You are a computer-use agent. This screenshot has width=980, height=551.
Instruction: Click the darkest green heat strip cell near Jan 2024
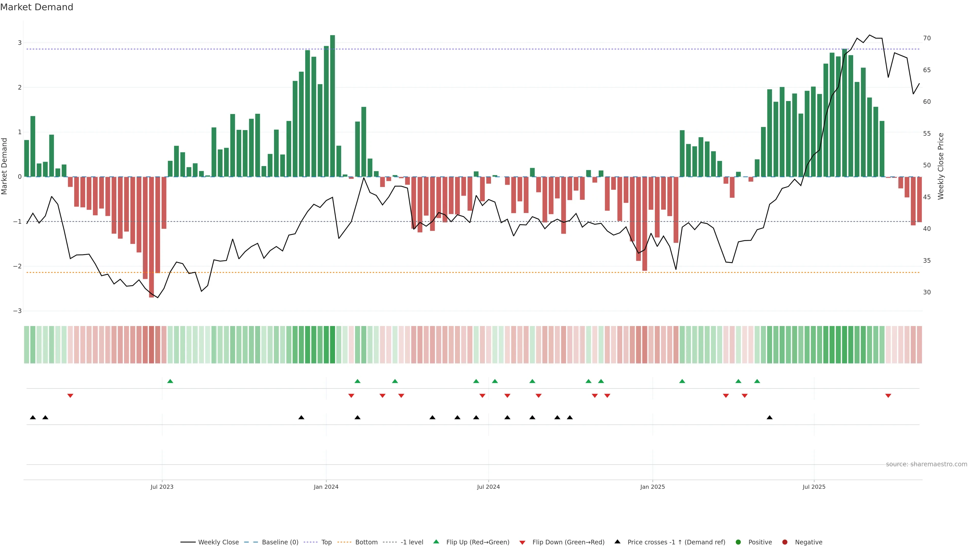[x=333, y=345]
